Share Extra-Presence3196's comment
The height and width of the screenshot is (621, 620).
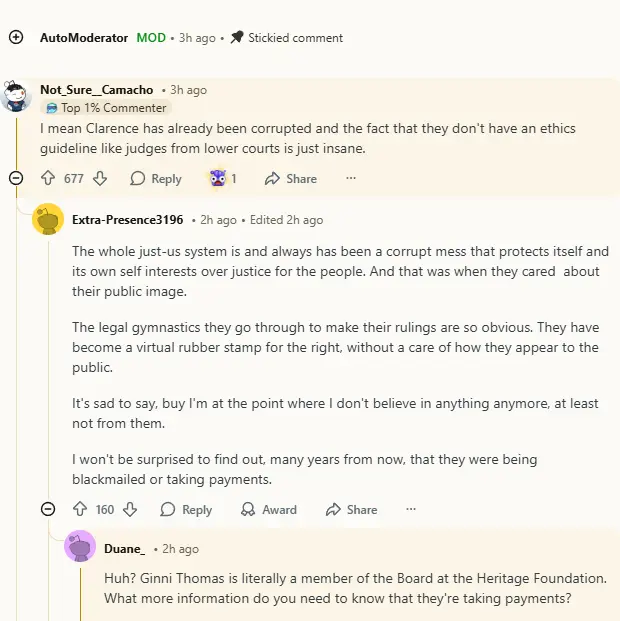(351, 509)
